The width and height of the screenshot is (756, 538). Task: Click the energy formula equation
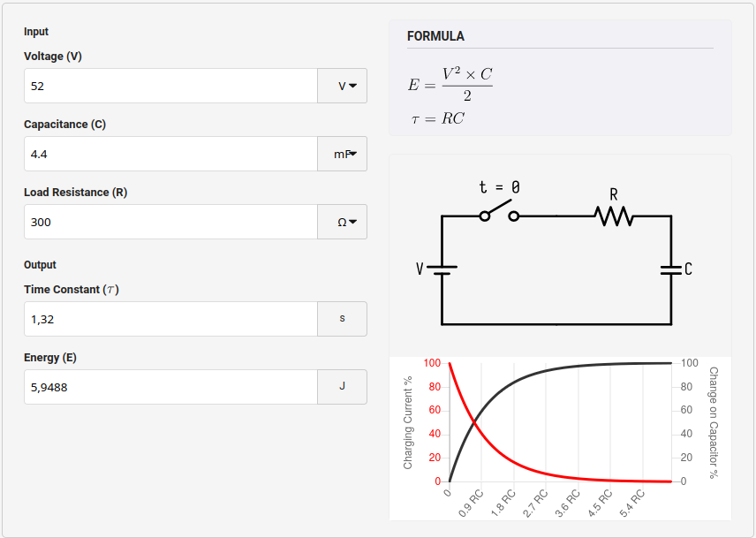click(450, 85)
